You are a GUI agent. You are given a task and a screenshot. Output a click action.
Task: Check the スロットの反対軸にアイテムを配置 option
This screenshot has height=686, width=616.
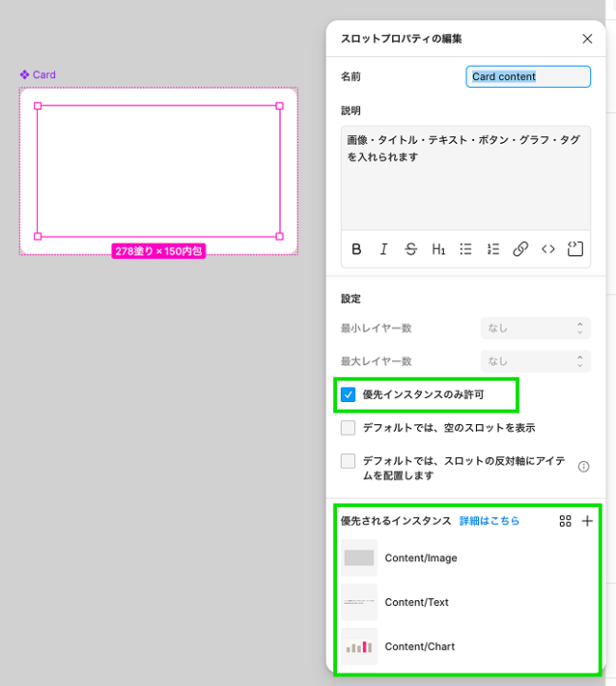coord(348,461)
